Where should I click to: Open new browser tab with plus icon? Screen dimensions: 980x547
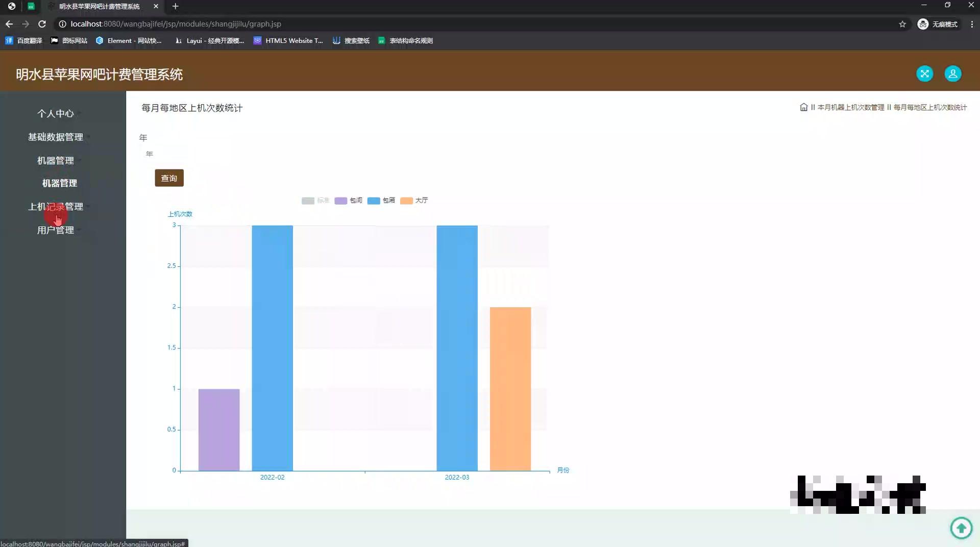(x=175, y=6)
